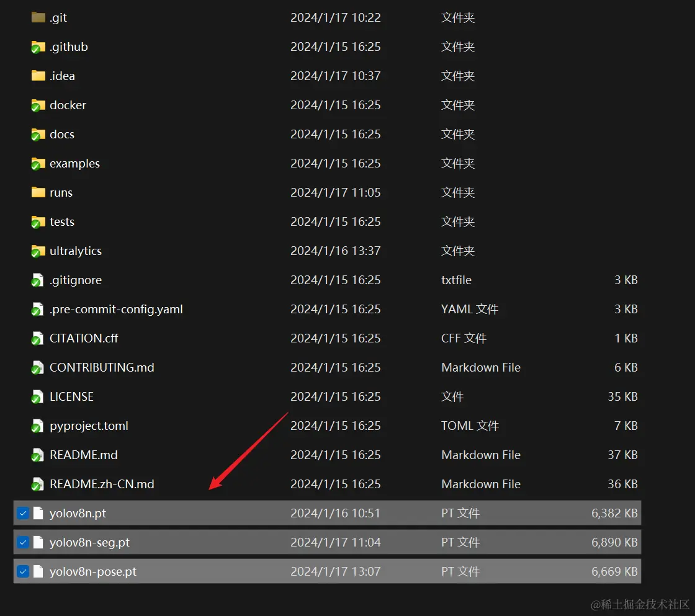Viewport: 695px width, 616px height.
Task: Click the examples folder icon
Action: (x=38, y=164)
